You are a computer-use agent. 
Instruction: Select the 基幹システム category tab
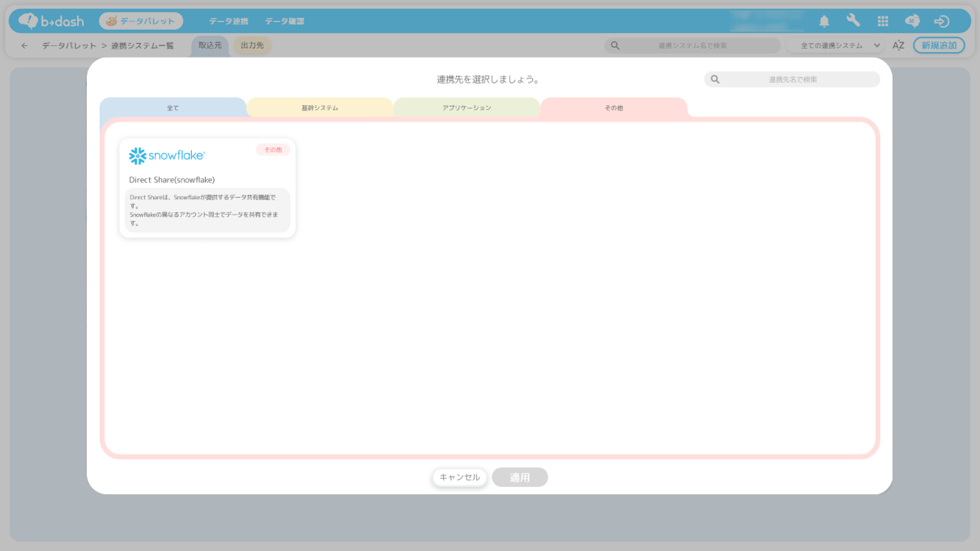click(x=320, y=108)
